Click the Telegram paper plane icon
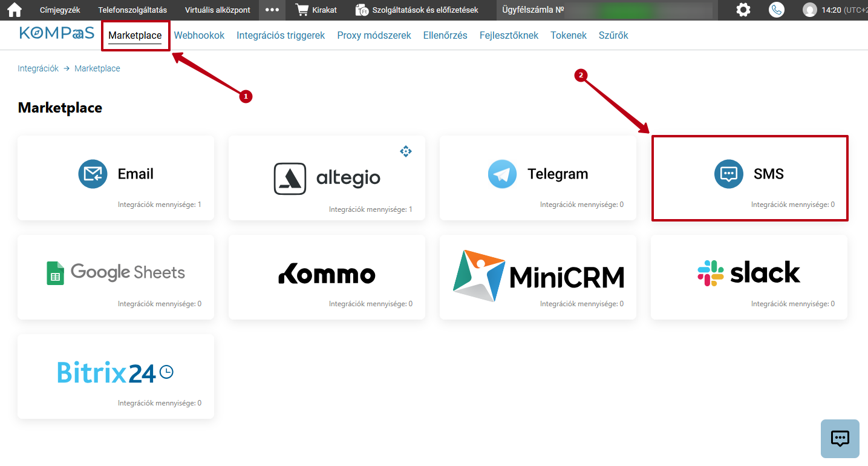The height and width of the screenshot is (466, 868). (503, 174)
